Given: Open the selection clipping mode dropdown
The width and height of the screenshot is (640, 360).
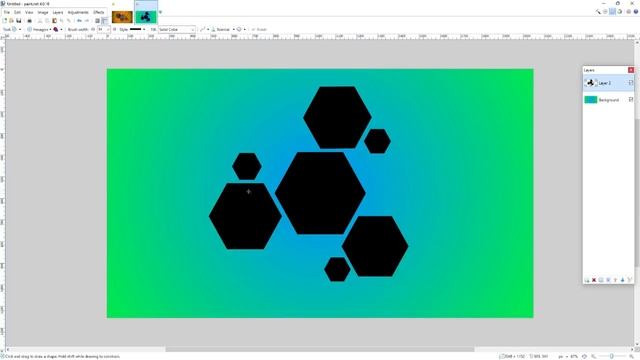Looking at the screenshot, I should point(241,29).
